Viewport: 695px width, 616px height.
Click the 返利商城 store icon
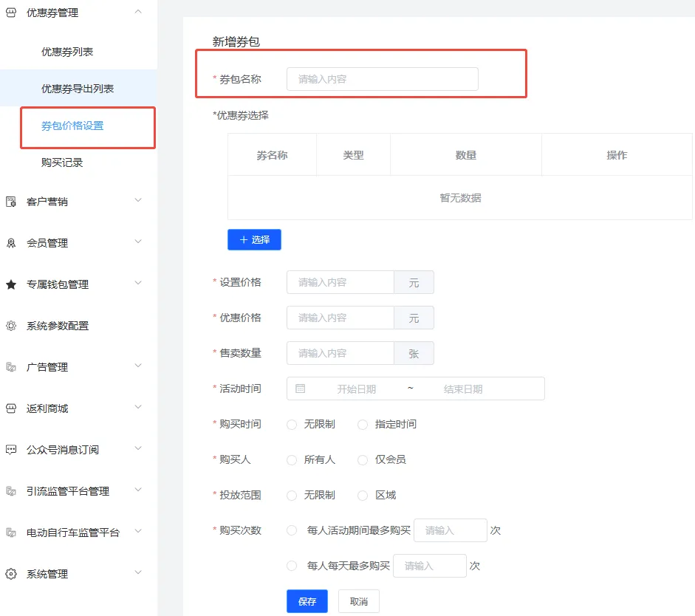pyautogui.click(x=12, y=407)
